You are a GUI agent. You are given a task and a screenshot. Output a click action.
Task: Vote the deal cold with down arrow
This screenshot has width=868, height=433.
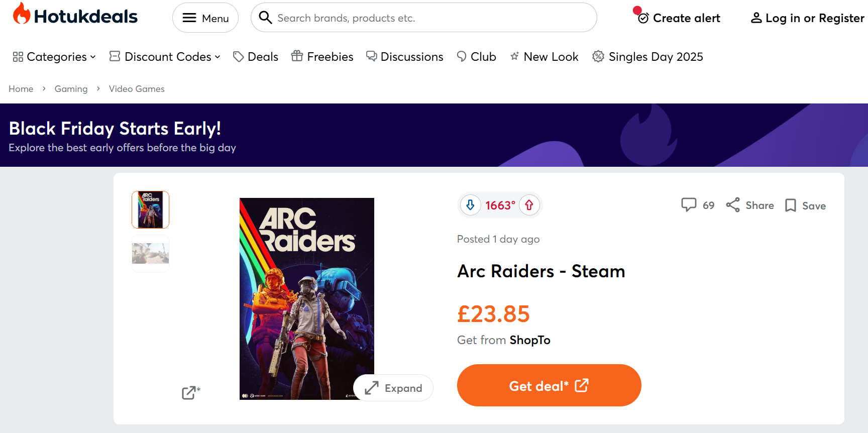(470, 205)
